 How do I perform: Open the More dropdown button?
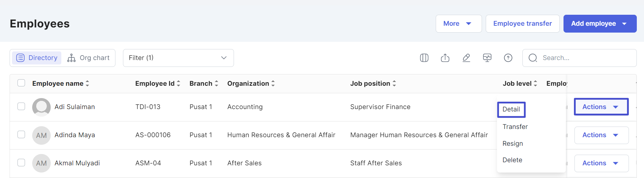coord(459,24)
